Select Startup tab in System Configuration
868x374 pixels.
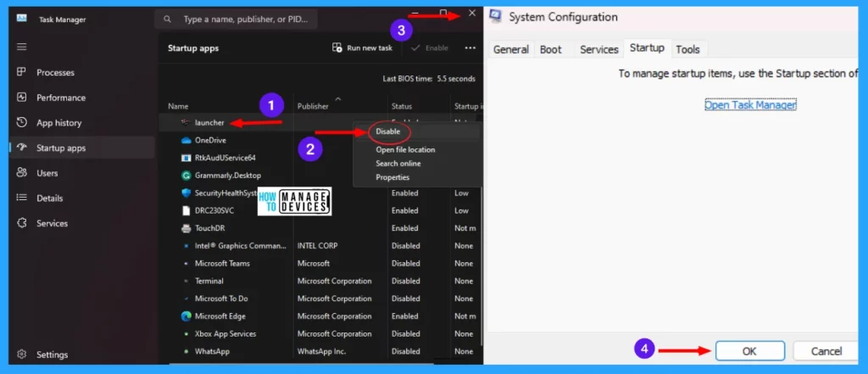click(x=647, y=48)
